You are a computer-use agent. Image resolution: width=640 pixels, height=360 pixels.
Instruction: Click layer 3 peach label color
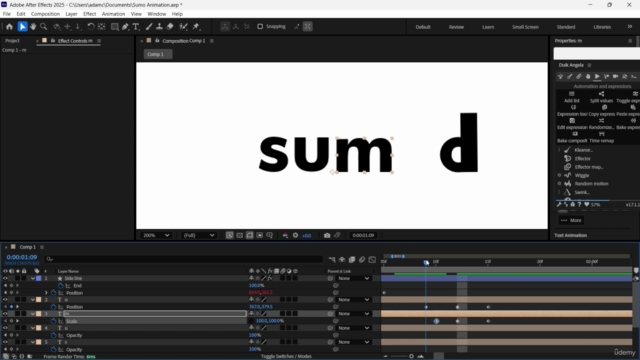(39, 314)
